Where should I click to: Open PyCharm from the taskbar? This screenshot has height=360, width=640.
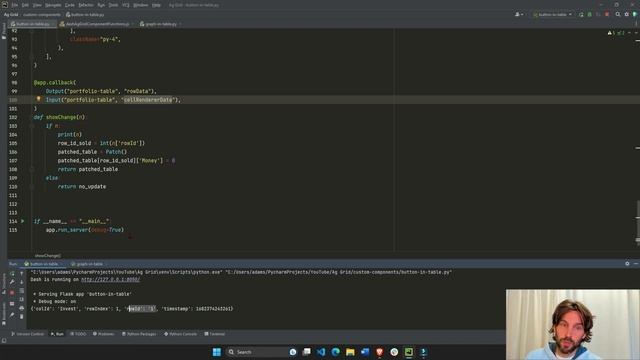pos(409,352)
